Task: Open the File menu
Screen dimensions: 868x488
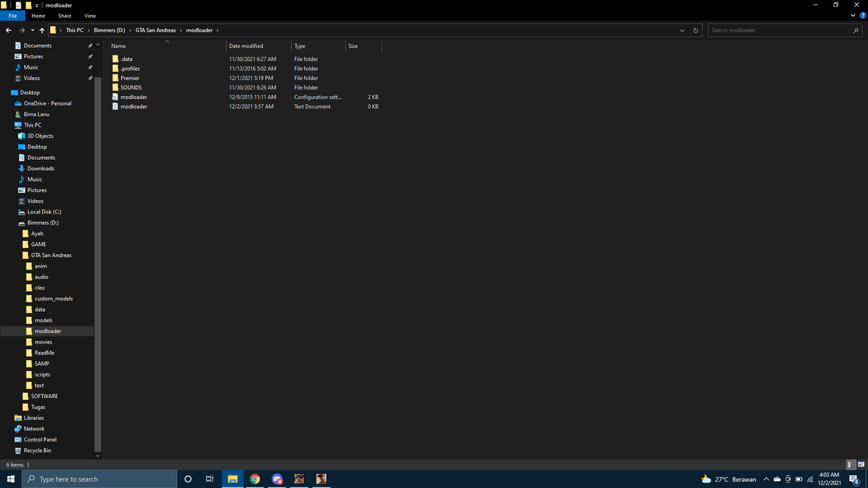Action: click(12, 16)
